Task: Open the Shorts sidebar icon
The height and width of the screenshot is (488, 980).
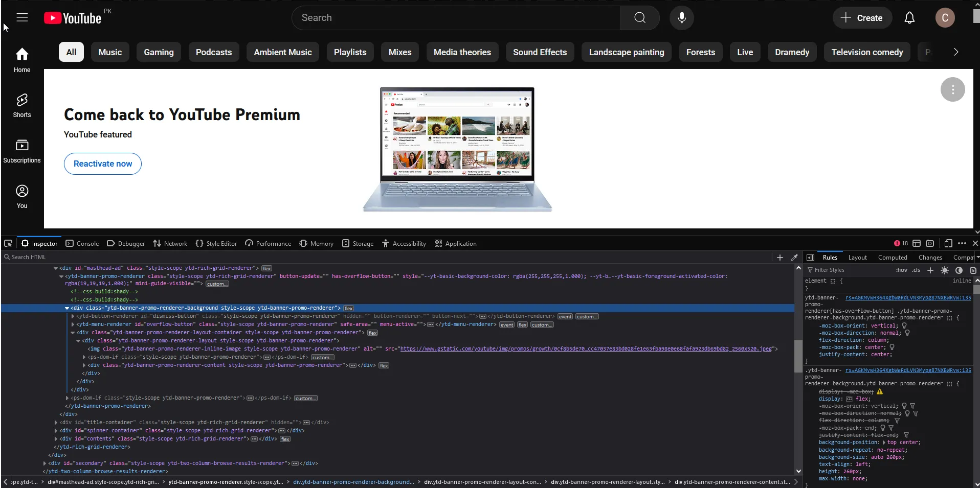Action: point(22,105)
